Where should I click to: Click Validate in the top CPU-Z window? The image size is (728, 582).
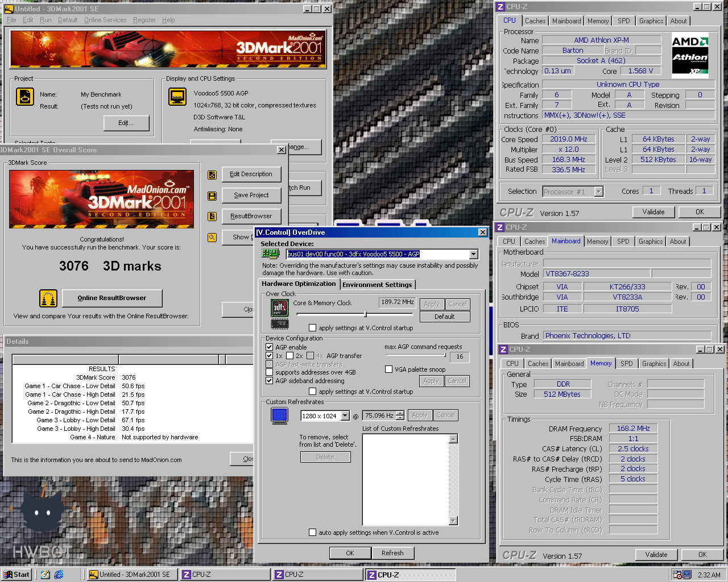point(653,212)
